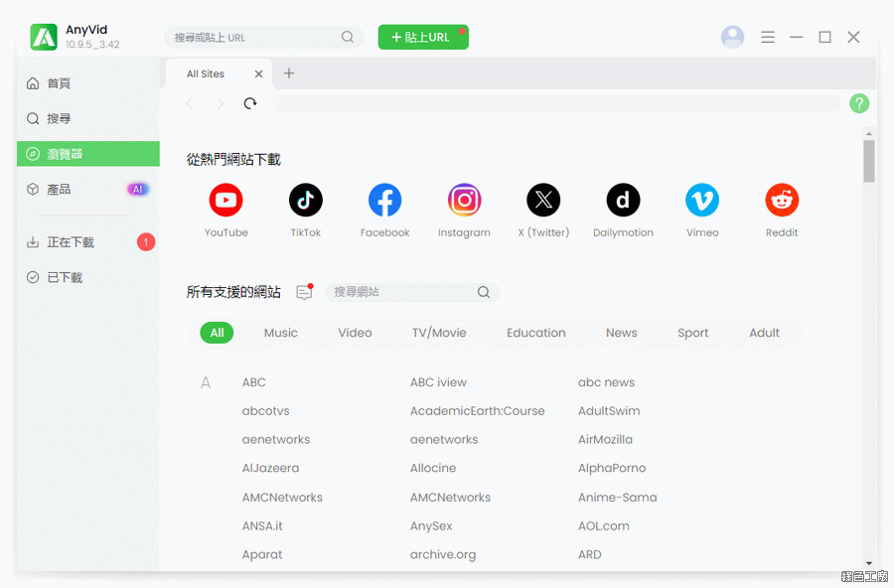Open the 搜尋 sidebar item
Image resolution: width=894 pixels, height=588 pixels.
tap(59, 118)
